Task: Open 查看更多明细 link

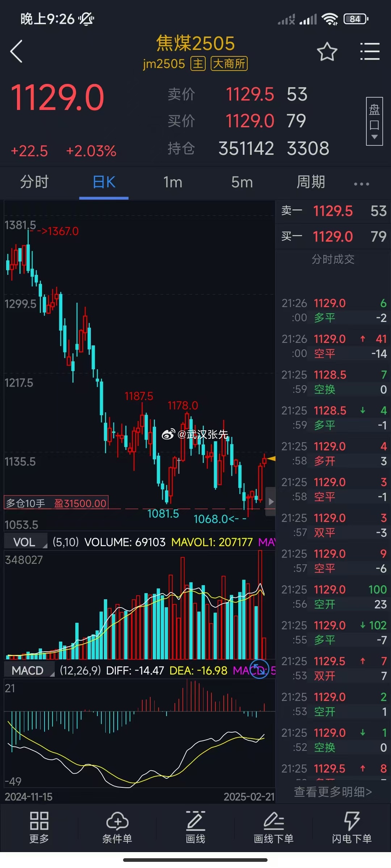Action: tap(332, 792)
